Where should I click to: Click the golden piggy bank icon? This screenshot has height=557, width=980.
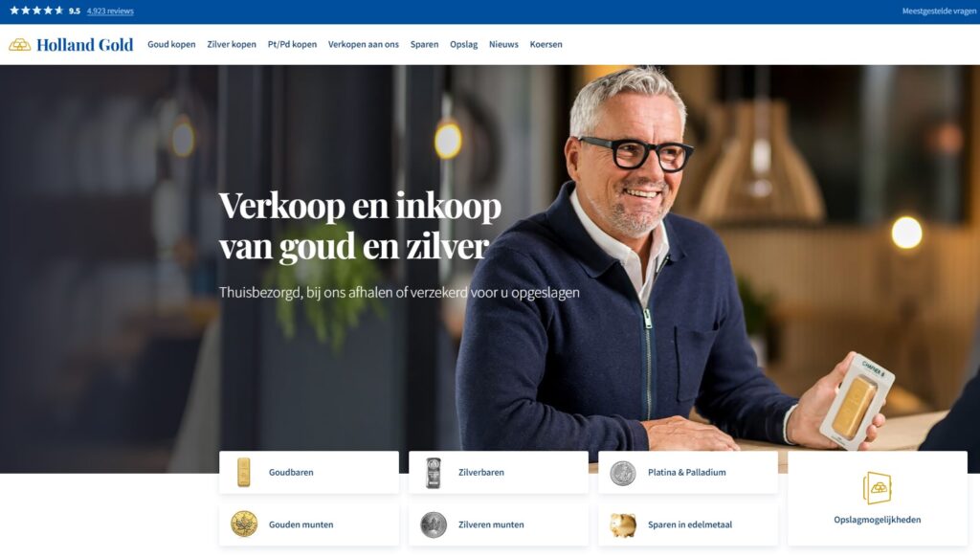(x=622, y=524)
